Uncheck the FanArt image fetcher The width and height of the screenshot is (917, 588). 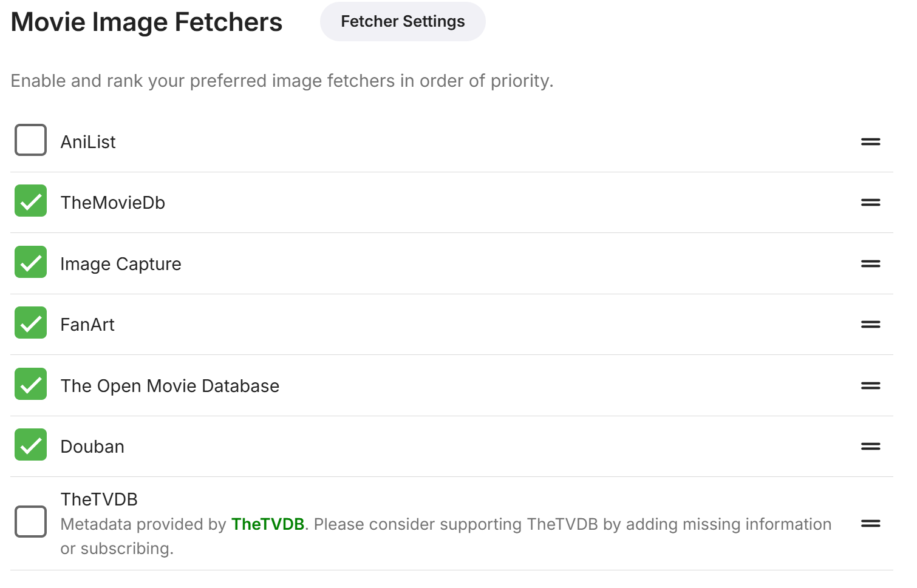30,323
